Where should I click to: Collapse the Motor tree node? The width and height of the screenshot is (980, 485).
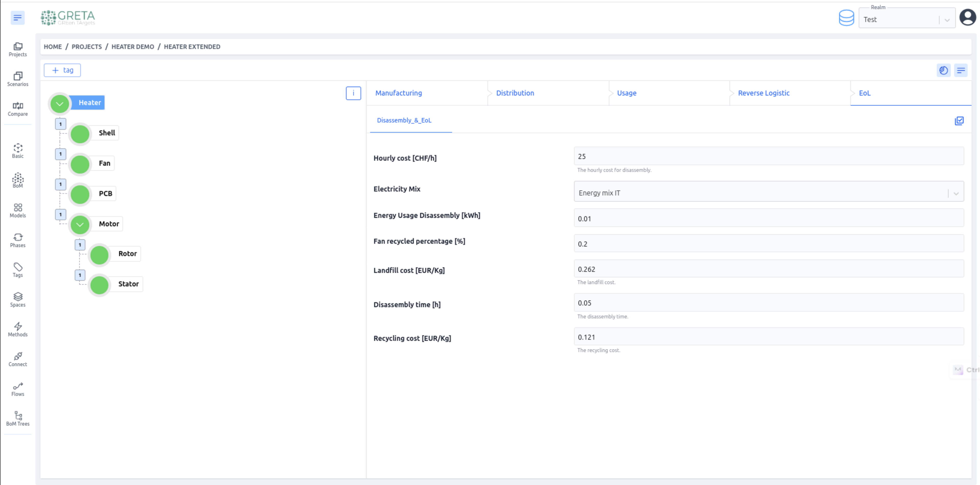(80, 224)
